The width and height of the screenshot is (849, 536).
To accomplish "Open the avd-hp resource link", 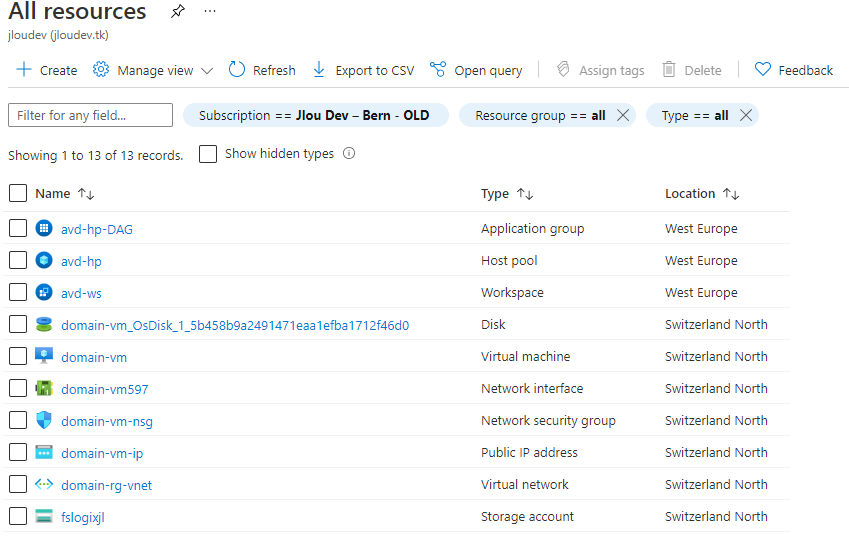I will click(x=81, y=262).
